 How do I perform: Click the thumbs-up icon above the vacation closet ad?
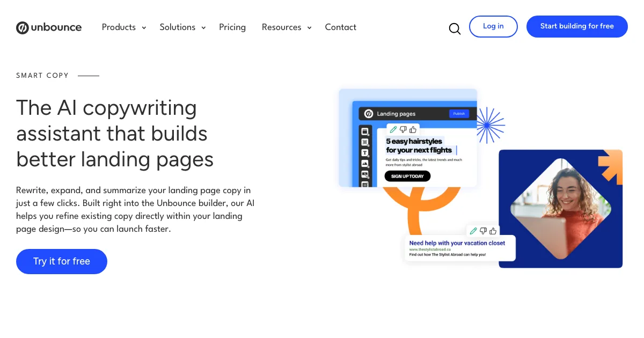pyautogui.click(x=493, y=231)
